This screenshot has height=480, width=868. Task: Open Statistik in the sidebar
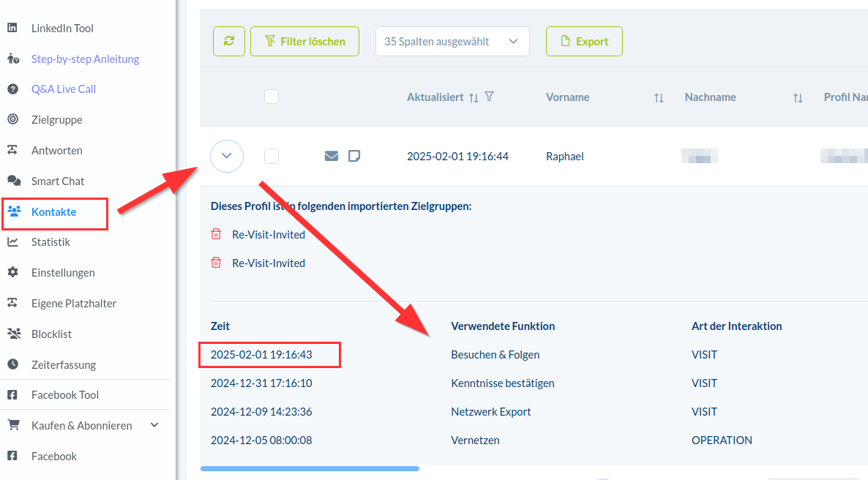click(x=50, y=241)
